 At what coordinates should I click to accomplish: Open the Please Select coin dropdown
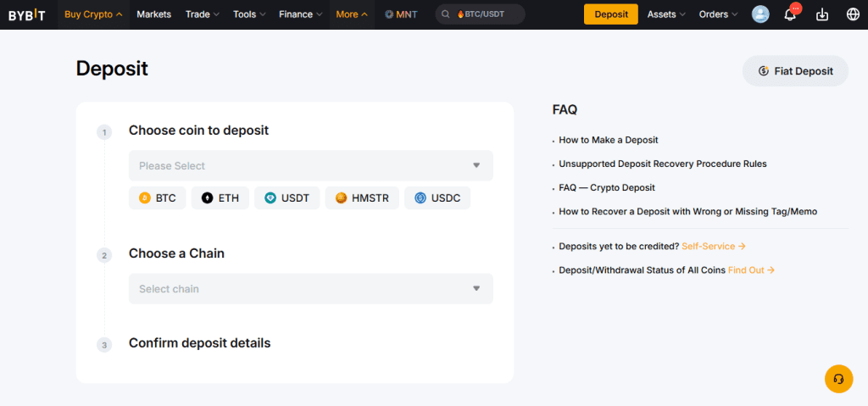point(310,165)
